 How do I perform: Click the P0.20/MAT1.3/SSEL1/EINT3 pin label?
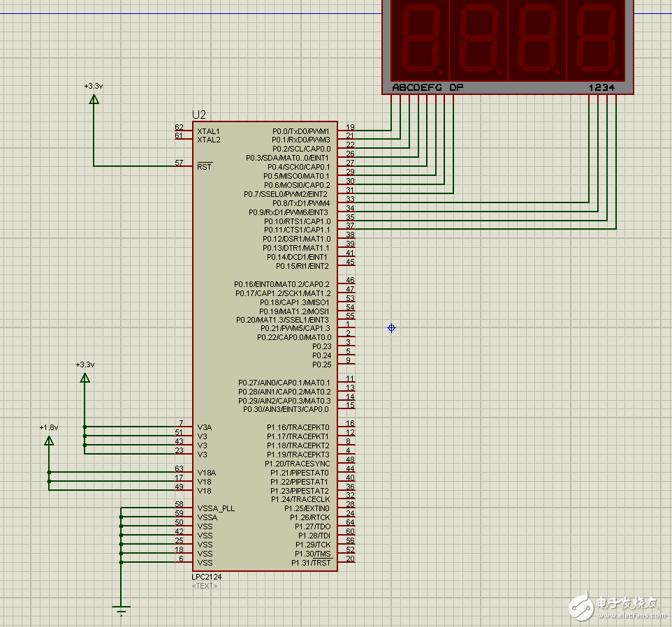282,320
